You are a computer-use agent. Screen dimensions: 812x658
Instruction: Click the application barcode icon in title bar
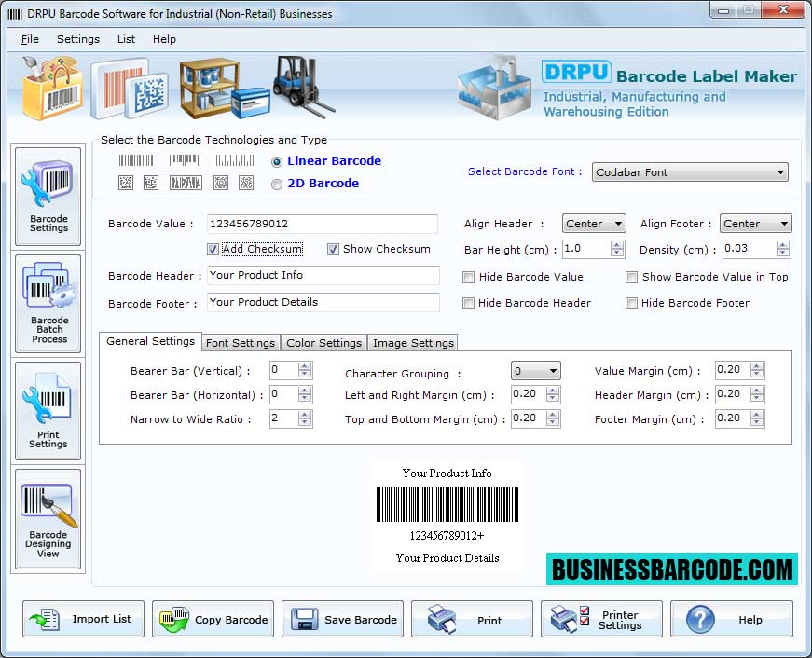(x=15, y=14)
